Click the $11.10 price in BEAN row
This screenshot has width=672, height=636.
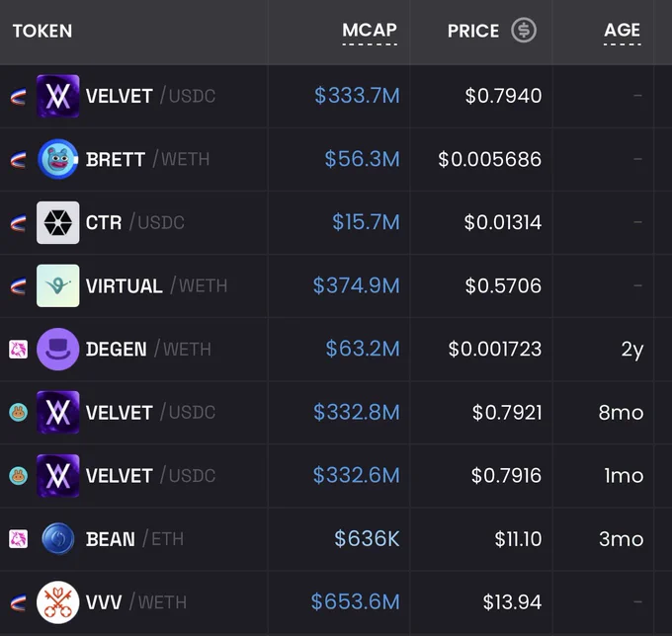(x=518, y=539)
